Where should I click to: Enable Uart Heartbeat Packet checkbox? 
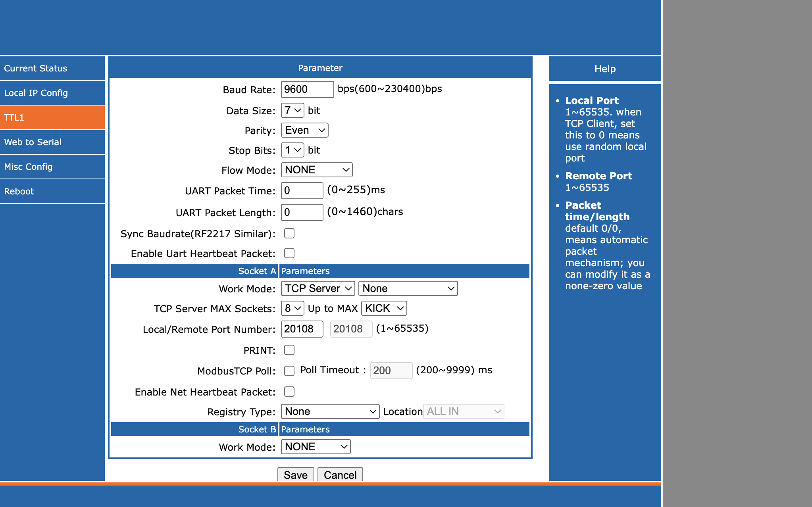[289, 253]
